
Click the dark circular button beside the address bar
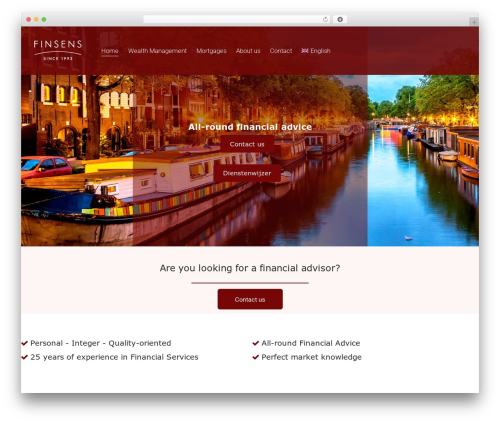340,20
